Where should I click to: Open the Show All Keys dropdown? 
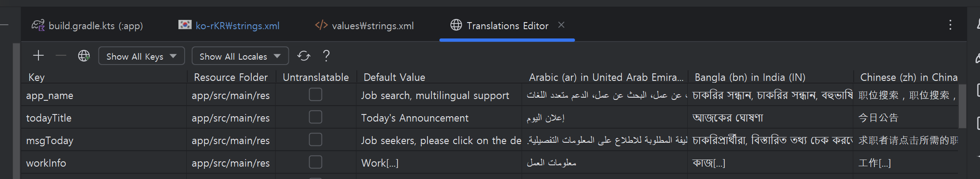point(141,56)
